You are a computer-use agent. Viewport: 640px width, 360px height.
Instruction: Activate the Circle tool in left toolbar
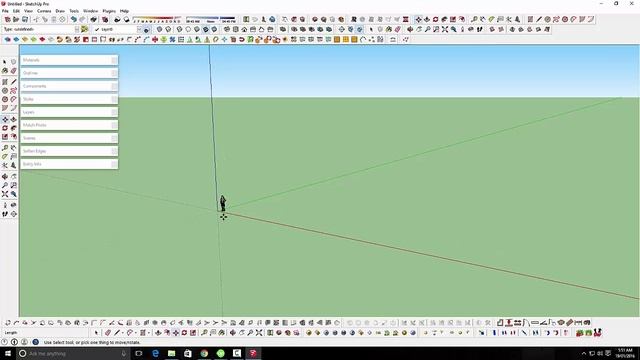point(5,91)
